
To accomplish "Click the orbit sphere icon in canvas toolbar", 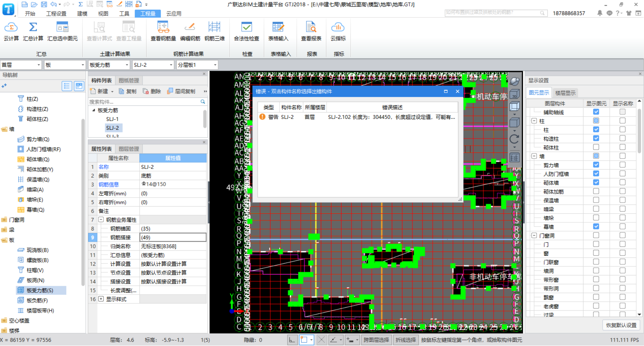I will (x=514, y=81).
